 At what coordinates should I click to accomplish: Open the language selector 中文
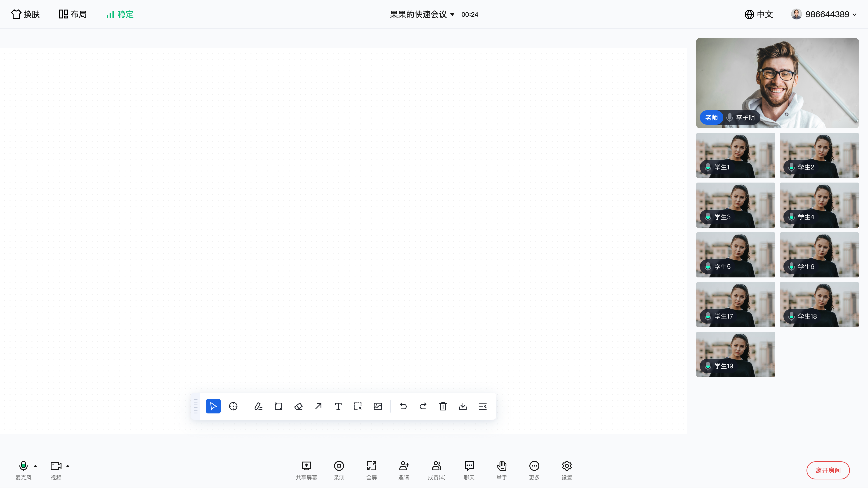click(x=759, y=14)
